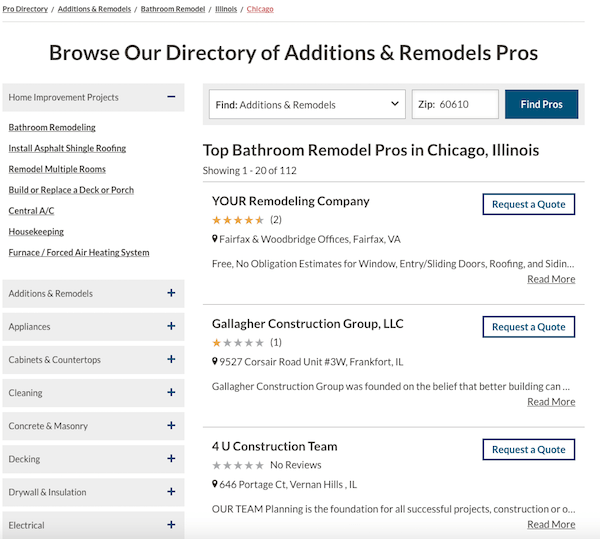Request a Quote from 4 U Construction Team
Viewport: 600px width, 539px height.
point(528,449)
